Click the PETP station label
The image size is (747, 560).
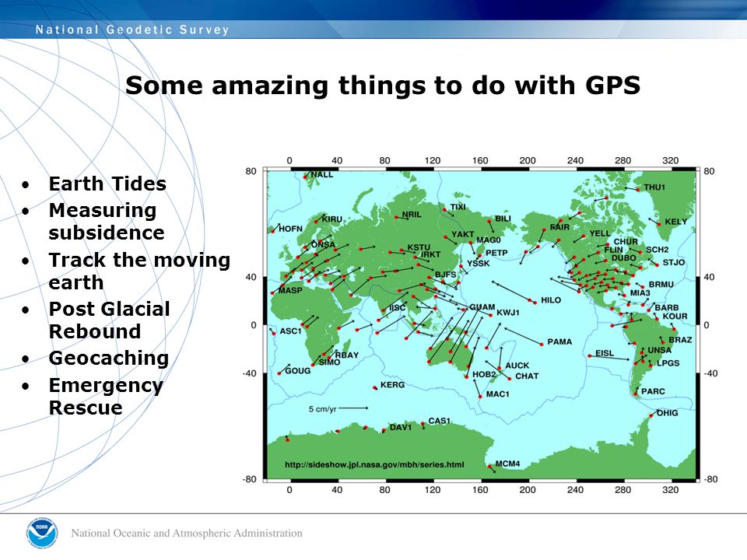496,253
